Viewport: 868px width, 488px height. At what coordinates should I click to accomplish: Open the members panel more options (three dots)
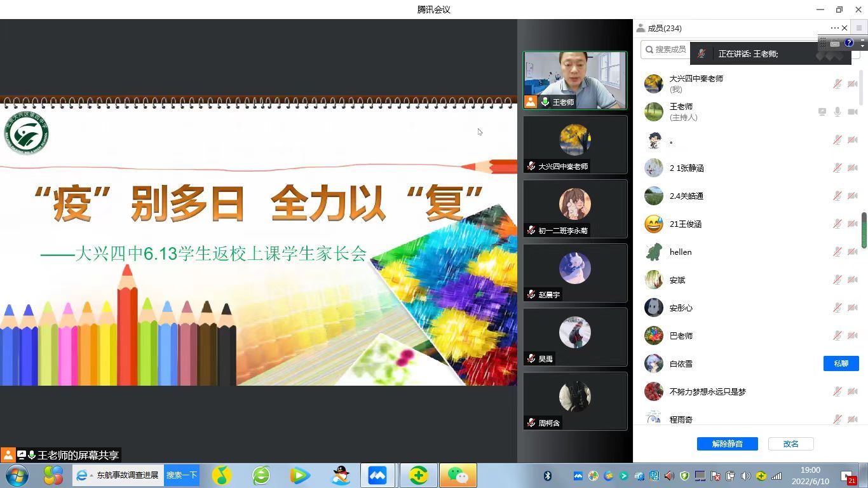coord(834,28)
